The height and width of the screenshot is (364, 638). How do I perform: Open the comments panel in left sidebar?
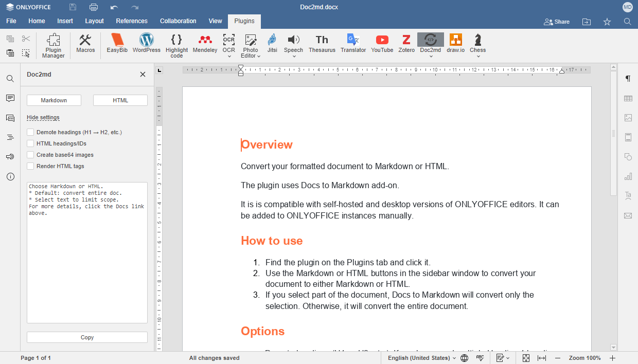[x=10, y=98]
